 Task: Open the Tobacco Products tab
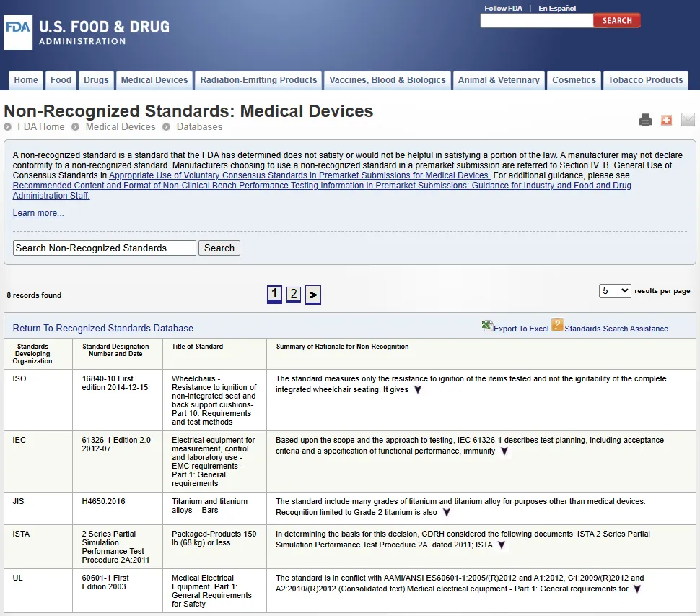646,80
